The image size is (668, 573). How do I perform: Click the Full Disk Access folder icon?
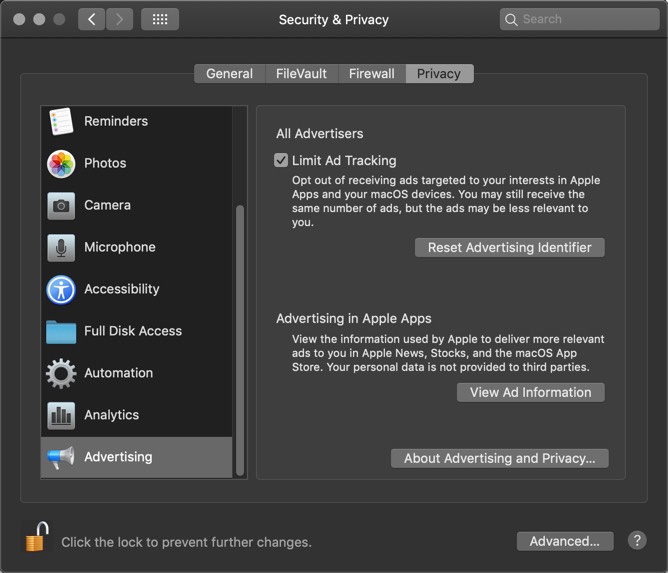(61, 332)
